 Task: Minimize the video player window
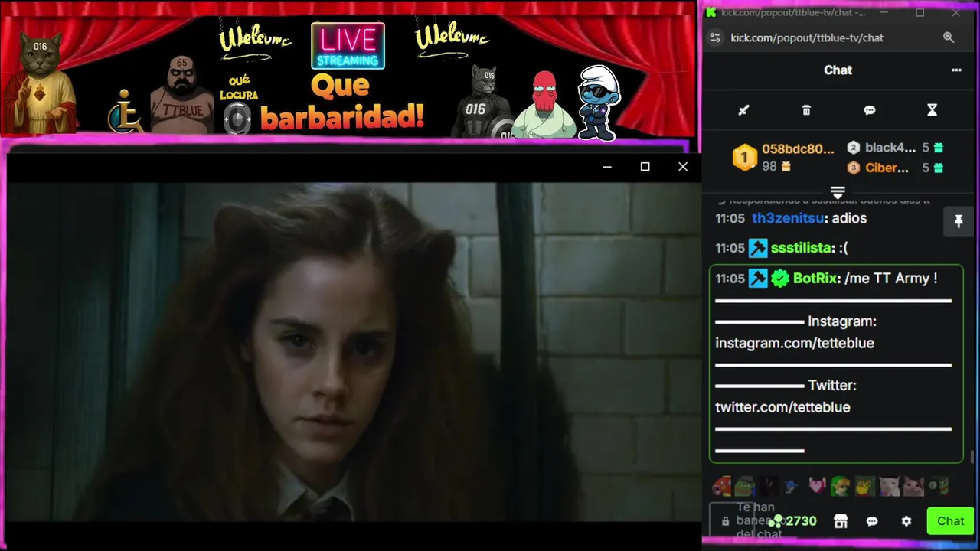pyautogui.click(x=607, y=166)
